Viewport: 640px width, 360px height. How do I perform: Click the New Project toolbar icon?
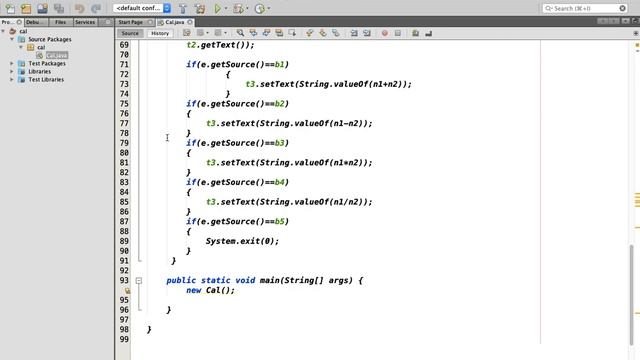pyautogui.click(x=26, y=8)
